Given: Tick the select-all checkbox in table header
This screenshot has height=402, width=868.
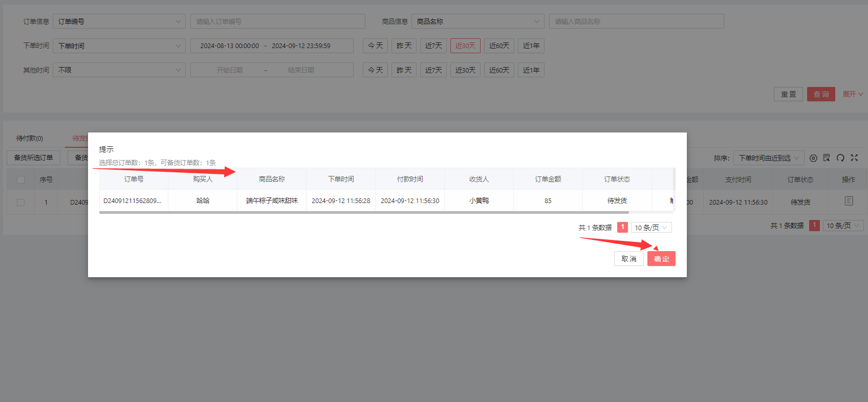Looking at the screenshot, I should tap(21, 180).
